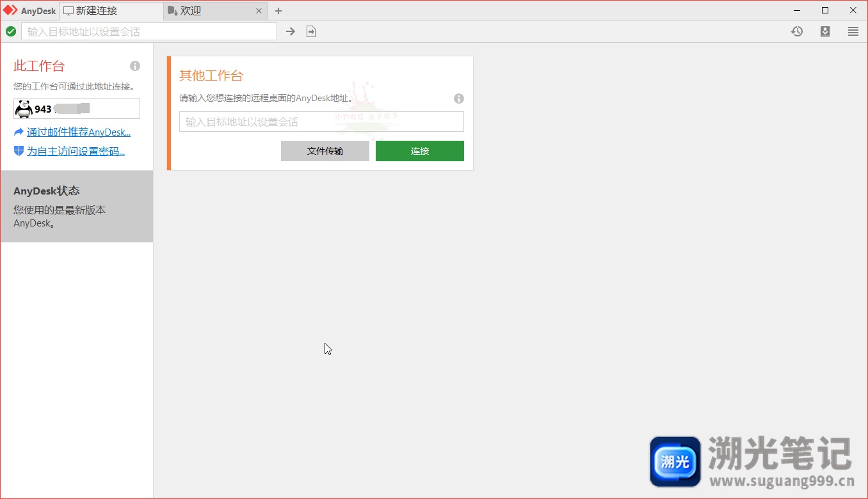Click the blue shield password icon
The height and width of the screenshot is (499, 868).
pyautogui.click(x=19, y=151)
